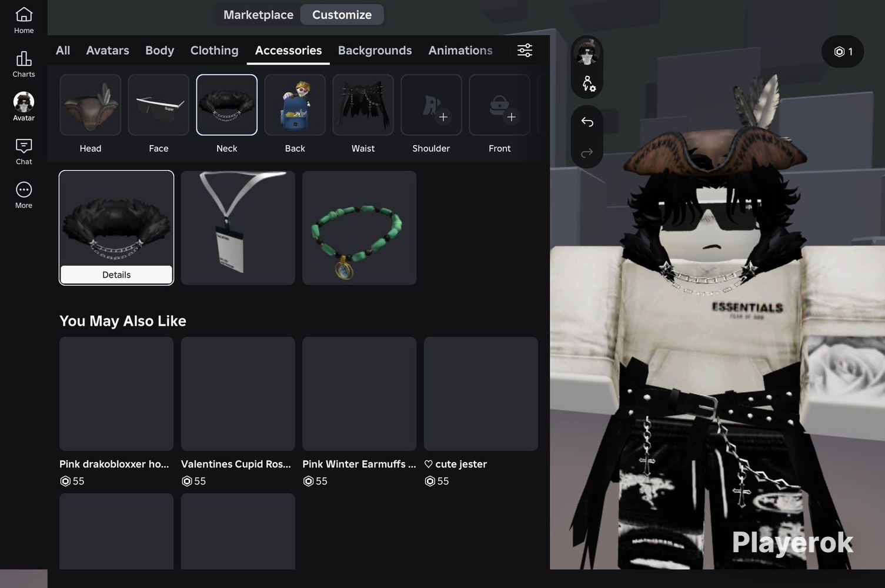Switch to the Backgrounds tab
Viewport: 885px width, 588px height.
click(x=375, y=51)
